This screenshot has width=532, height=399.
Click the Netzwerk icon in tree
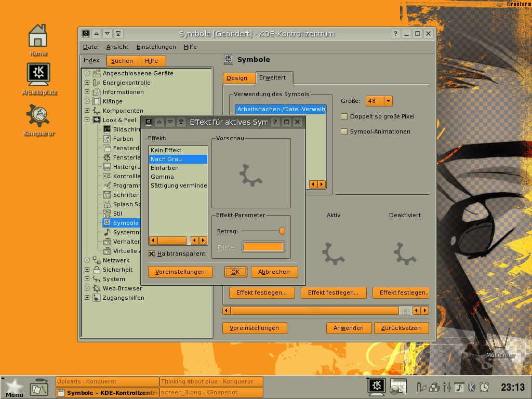point(97,260)
